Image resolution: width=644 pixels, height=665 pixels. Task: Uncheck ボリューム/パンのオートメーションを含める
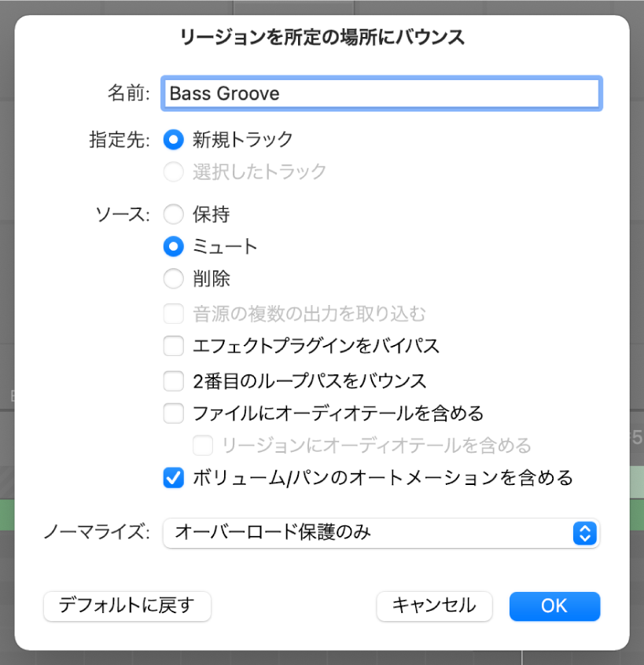(173, 477)
